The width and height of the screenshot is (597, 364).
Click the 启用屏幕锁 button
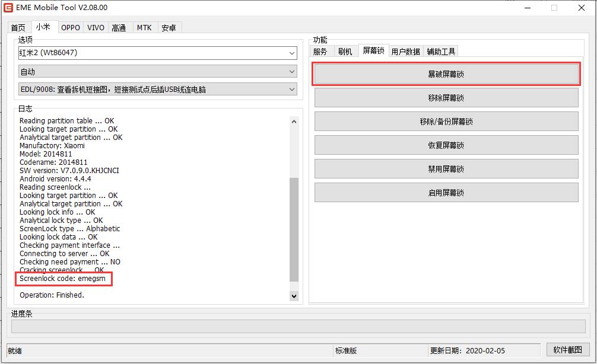click(x=446, y=193)
